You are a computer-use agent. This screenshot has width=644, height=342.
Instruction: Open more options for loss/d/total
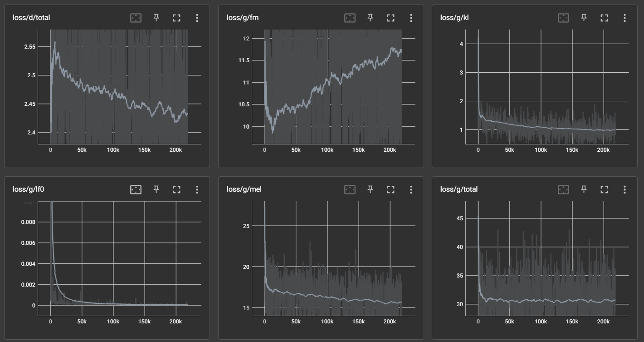click(x=197, y=18)
